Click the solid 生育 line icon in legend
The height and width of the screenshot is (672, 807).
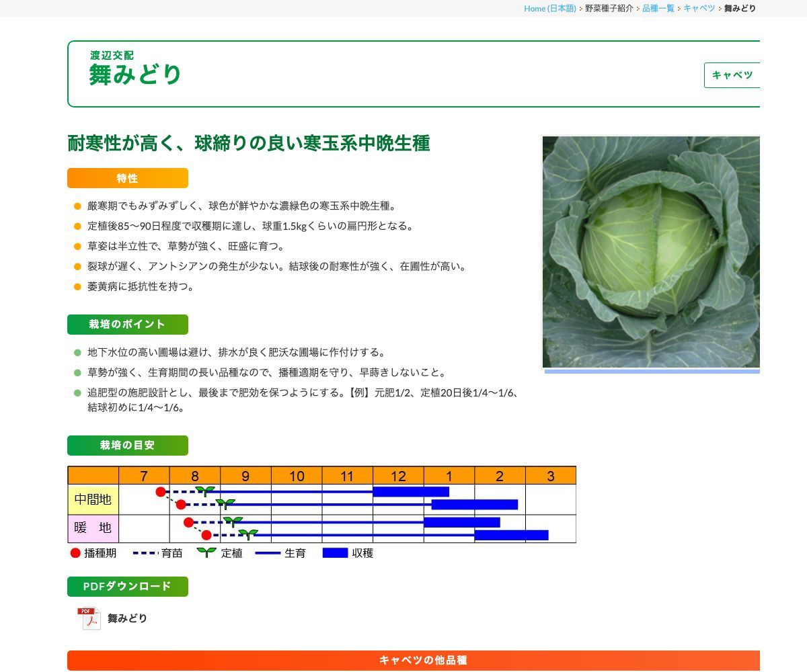[x=268, y=553]
